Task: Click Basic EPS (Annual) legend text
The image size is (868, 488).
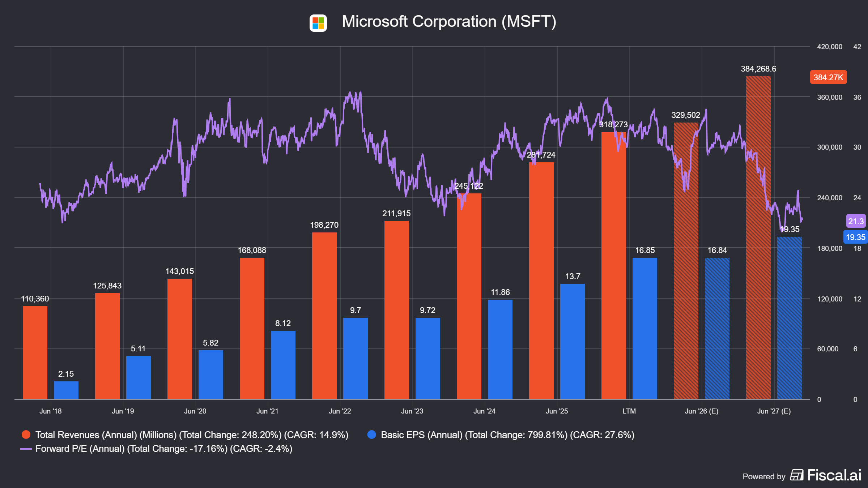Action: [x=508, y=435]
